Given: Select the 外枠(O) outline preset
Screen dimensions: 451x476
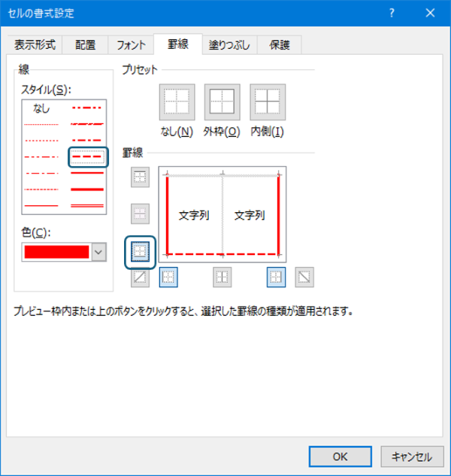Looking at the screenshot, I should click(x=222, y=102).
